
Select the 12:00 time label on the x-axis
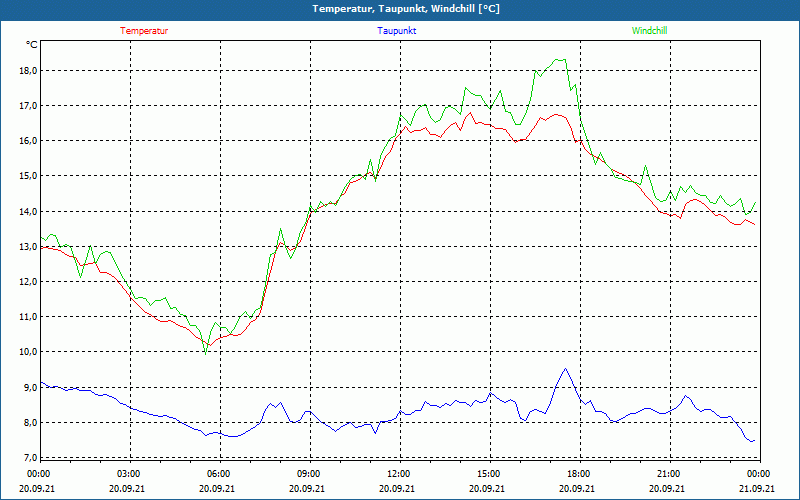(x=398, y=474)
